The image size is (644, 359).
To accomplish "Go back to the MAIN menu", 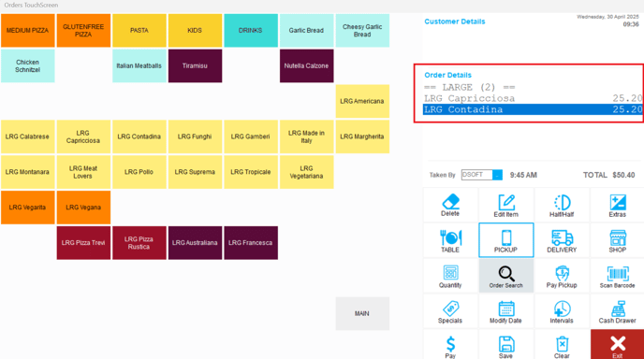I will point(362,313).
